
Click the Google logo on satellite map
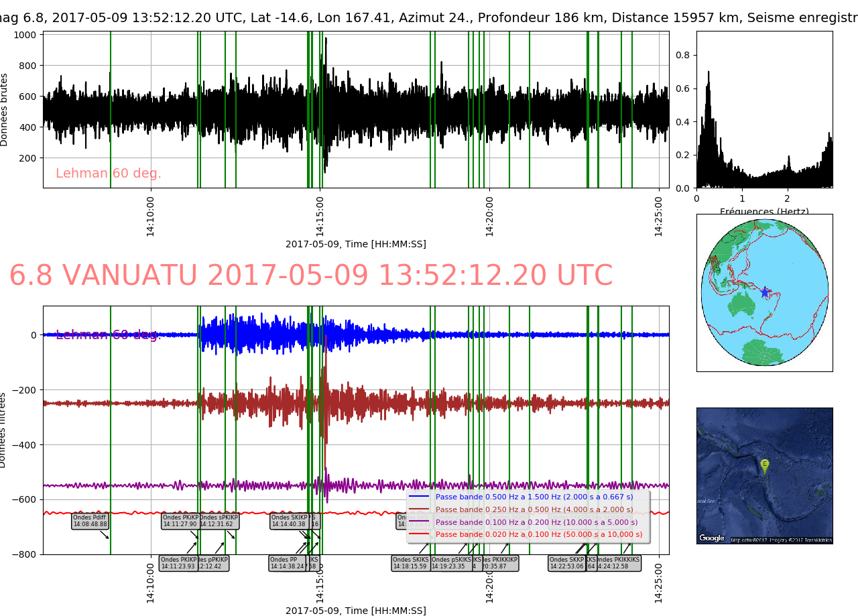pyautogui.click(x=712, y=538)
